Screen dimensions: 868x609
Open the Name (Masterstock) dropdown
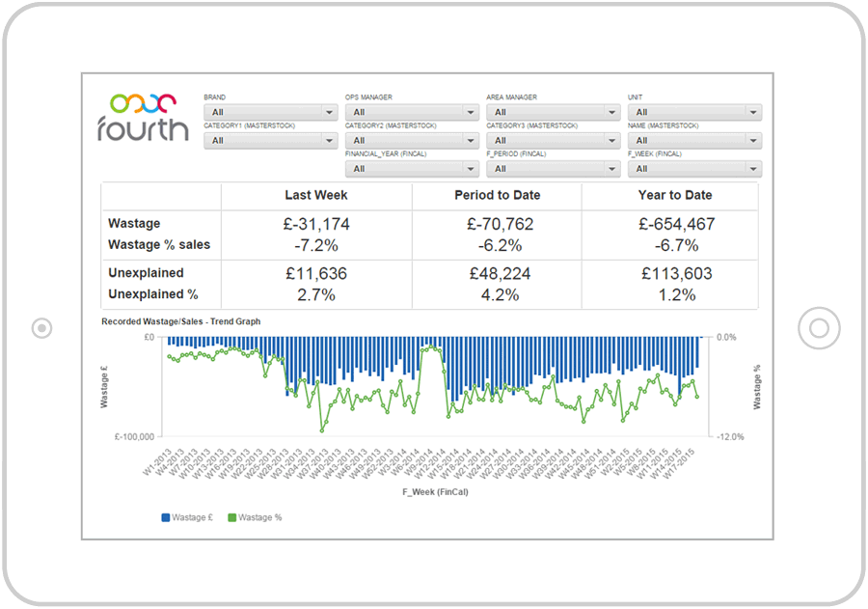[694, 141]
